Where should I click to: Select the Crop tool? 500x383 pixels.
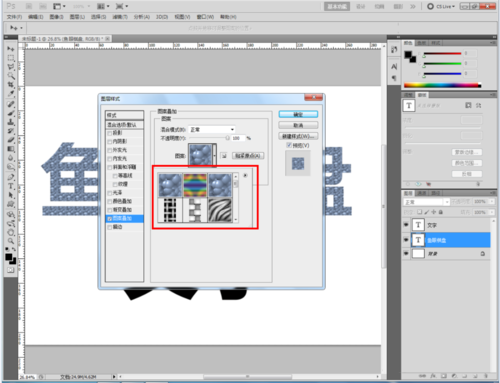tap(11, 85)
